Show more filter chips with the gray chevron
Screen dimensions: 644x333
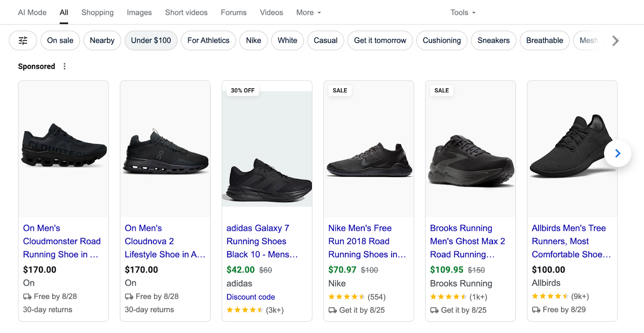pyautogui.click(x=615, y=41)
